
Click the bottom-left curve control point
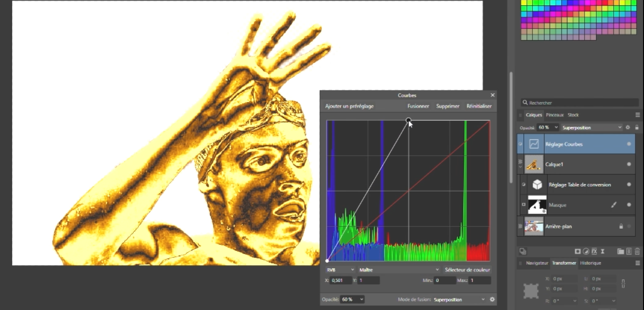327,261
